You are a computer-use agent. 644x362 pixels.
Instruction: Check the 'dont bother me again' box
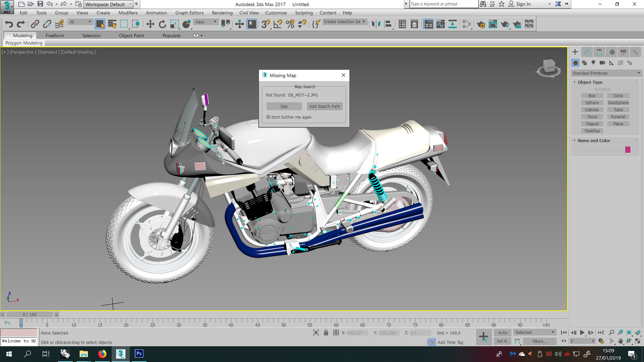click(x=269, y=117)
